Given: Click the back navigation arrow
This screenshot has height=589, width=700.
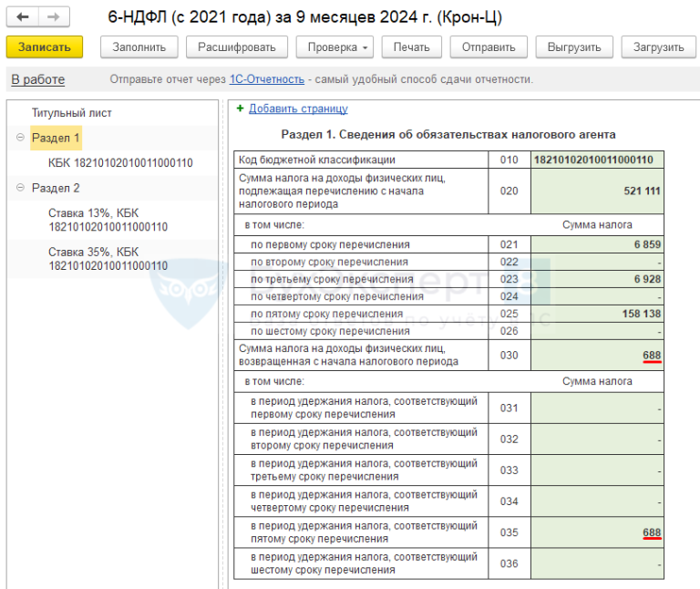Looking at the screenshot, I should 23,17.
